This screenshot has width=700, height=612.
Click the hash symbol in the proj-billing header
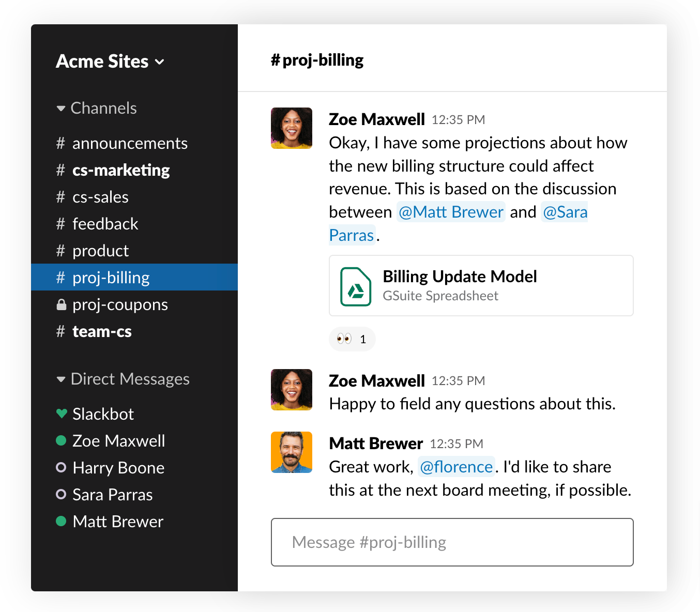(276, 59)
